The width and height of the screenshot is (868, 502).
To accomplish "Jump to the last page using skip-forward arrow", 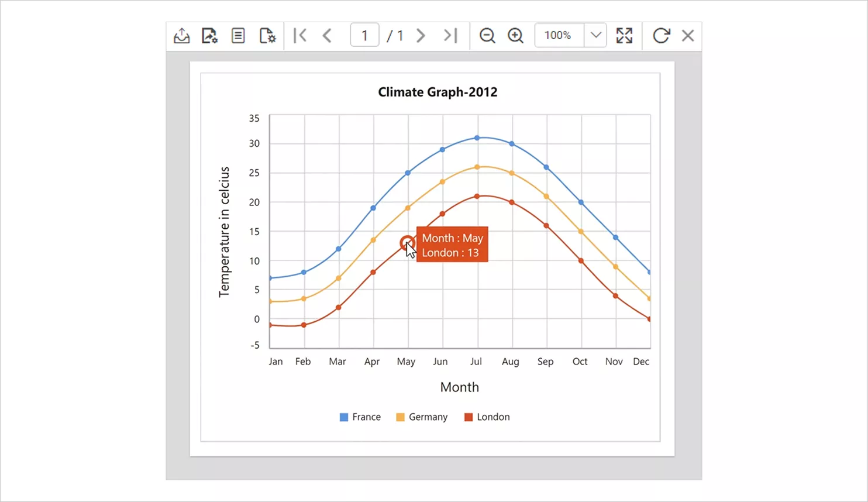I will click(450, 35).
